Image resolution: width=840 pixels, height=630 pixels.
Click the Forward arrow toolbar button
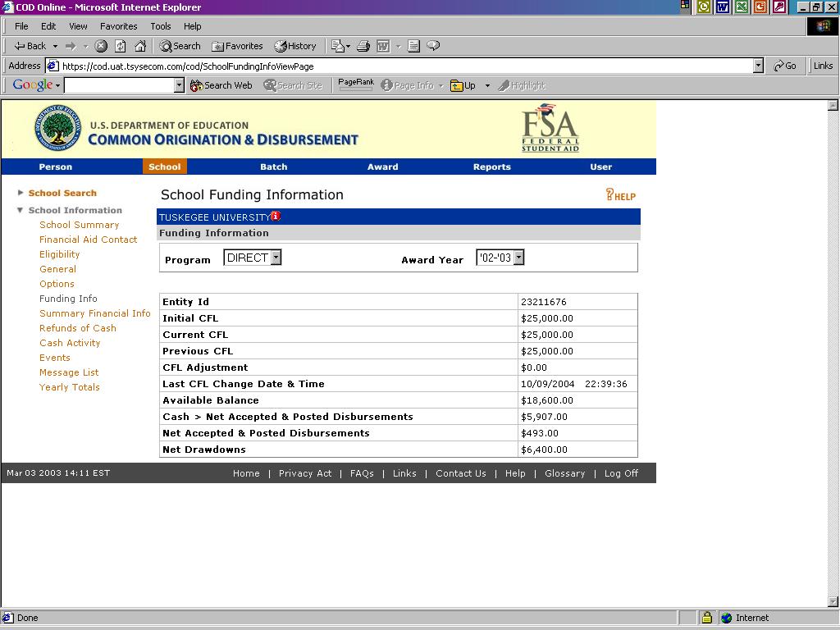[x=71, y=46]
